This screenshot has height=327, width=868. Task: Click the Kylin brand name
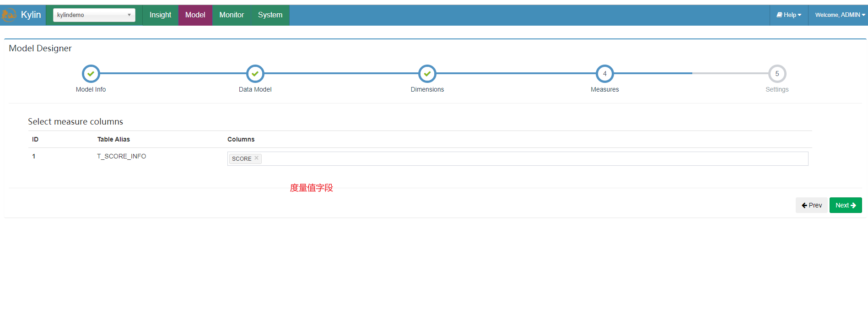[31, 15]
